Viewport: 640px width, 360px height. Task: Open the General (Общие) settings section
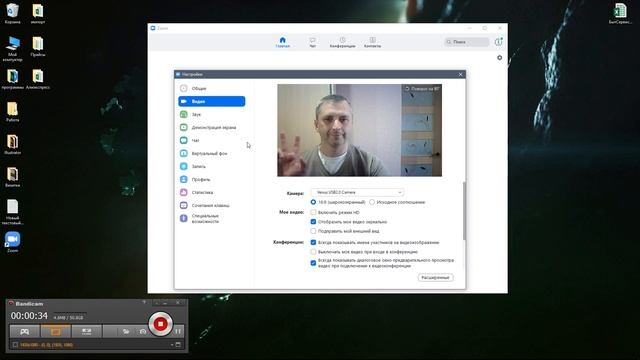click(211, 88)
